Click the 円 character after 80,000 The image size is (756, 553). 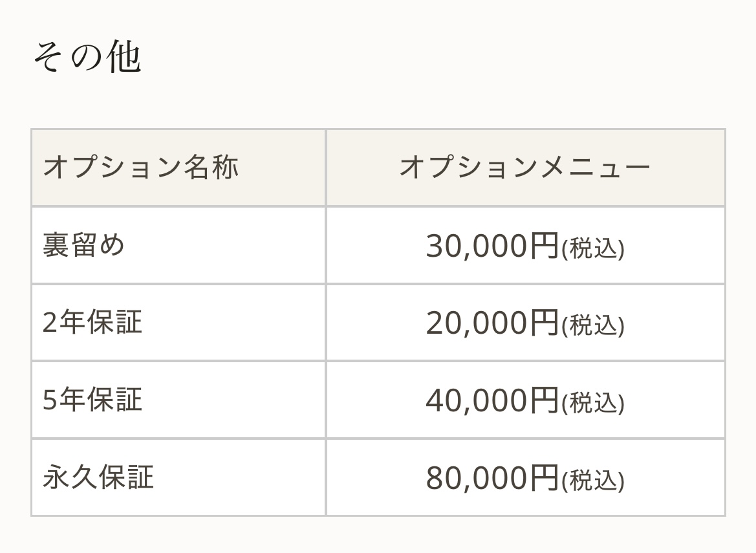click(x=544, y=478)
